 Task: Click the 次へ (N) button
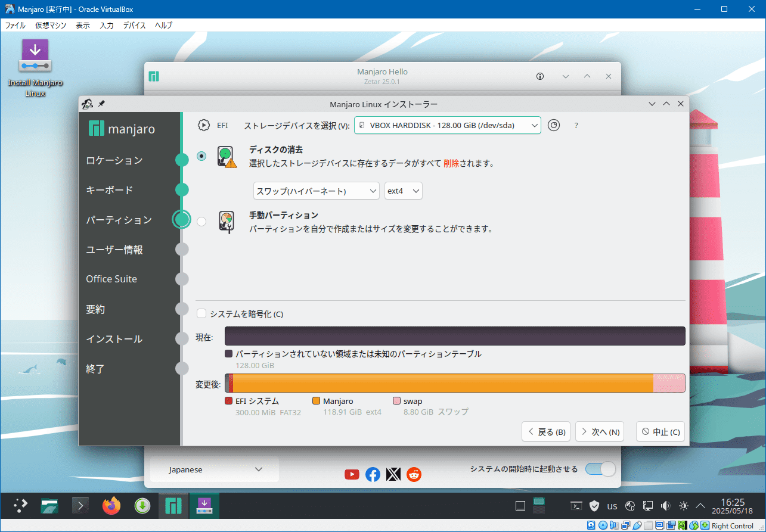pos(600,432)
